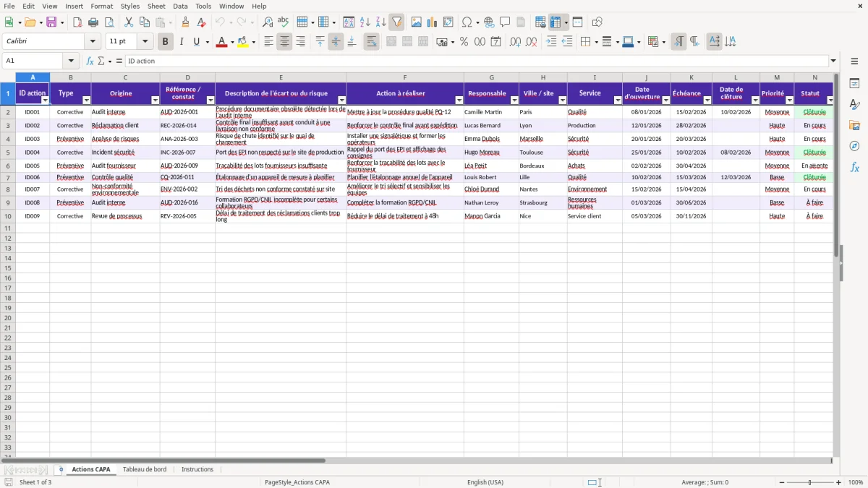The image size is (868, 488).
Task: Open sidebar Properties panel icon
Action: pos(855,84)
